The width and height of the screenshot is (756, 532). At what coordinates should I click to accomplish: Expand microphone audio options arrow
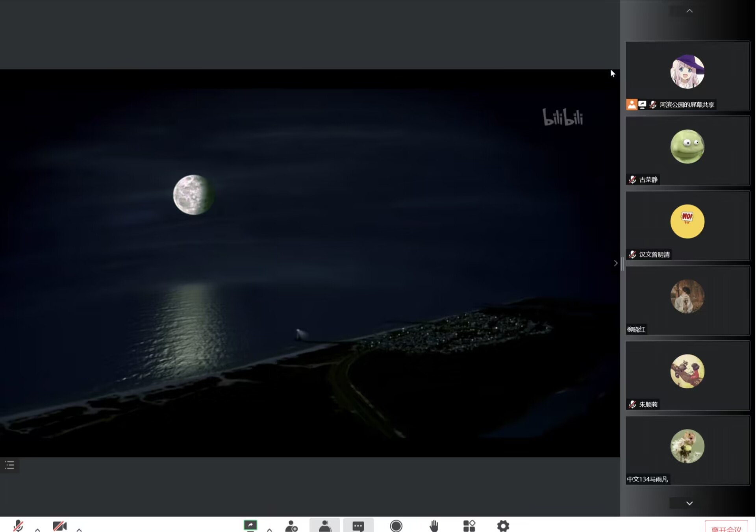tap(37, 530)
